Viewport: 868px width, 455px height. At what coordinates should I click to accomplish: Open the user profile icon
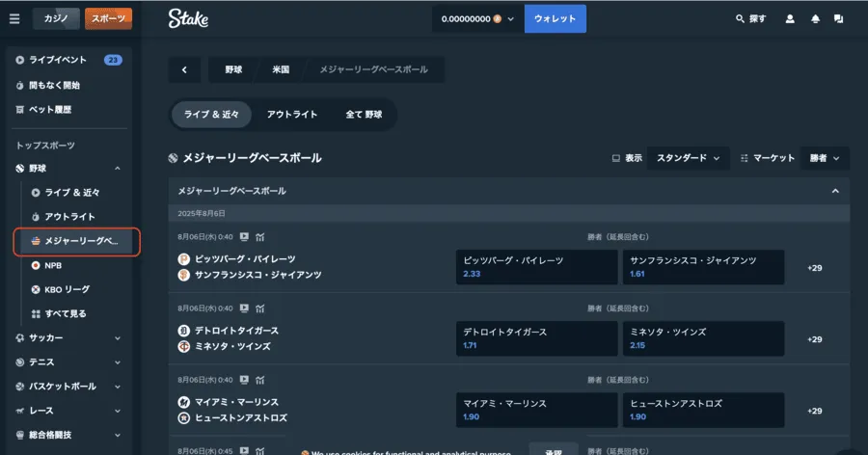click(790, 19)
